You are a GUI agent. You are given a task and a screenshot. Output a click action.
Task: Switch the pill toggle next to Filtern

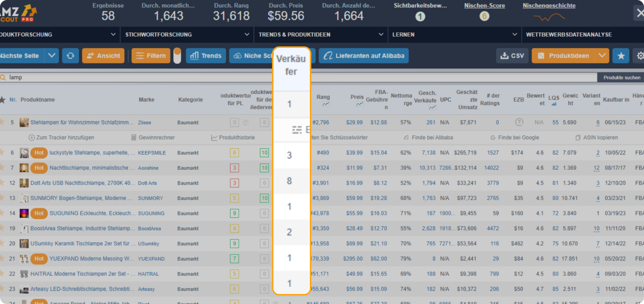click(x=177, y=56)
